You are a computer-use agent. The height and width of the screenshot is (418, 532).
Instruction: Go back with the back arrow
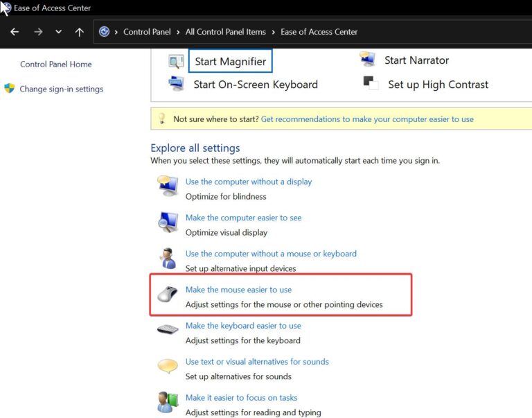click(15, 32)
